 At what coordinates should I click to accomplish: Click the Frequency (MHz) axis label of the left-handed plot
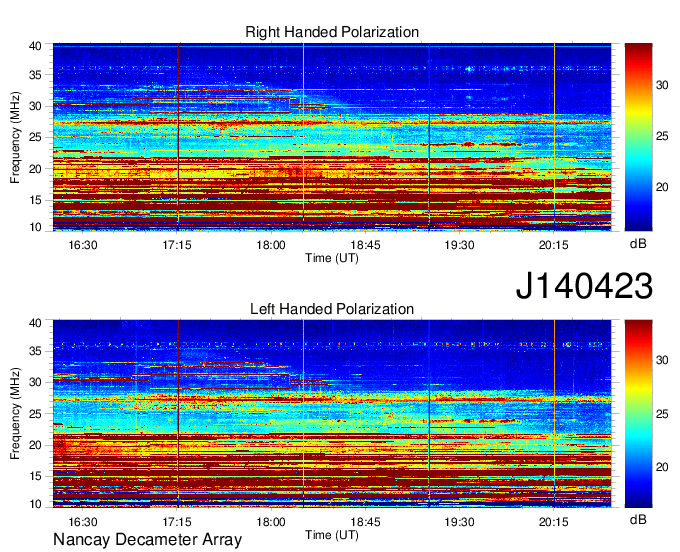point(15,414)
